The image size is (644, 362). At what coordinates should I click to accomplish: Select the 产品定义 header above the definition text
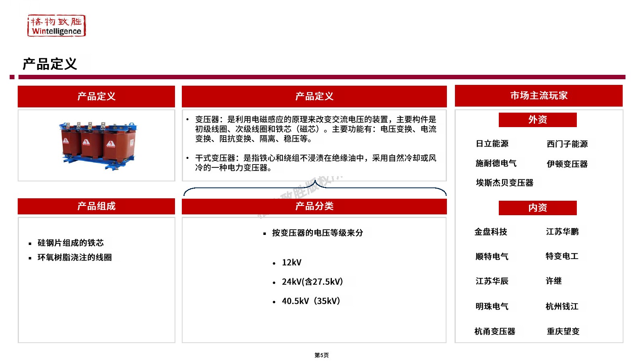[x=314, y=97]
